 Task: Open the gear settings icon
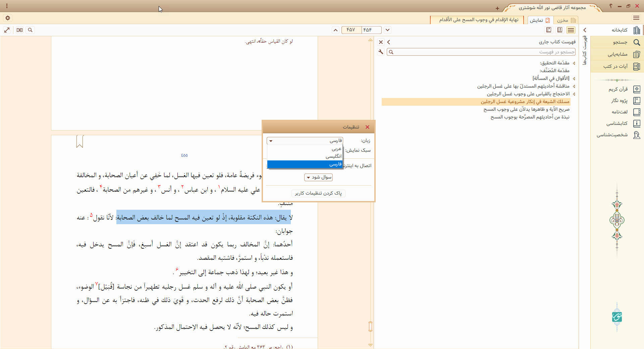[8, 18]
